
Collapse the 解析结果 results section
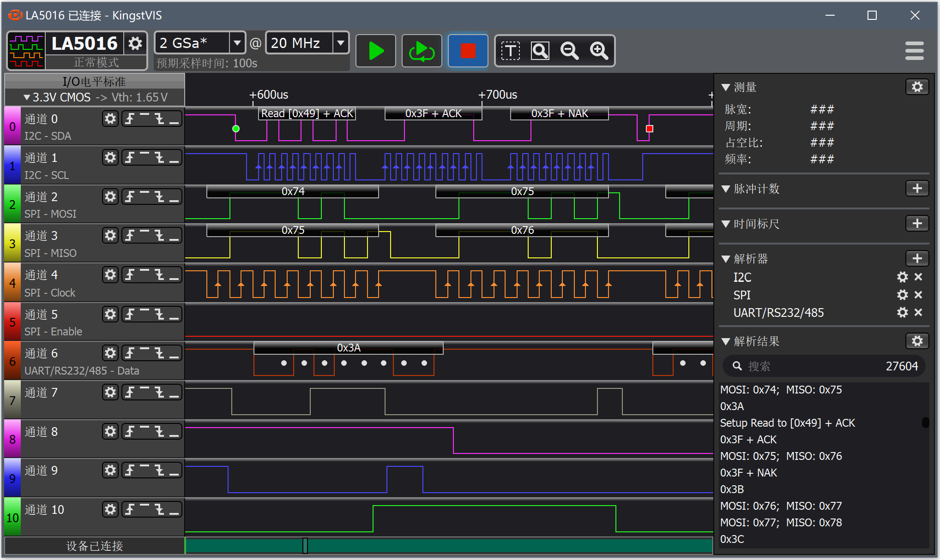pos(726,341)
